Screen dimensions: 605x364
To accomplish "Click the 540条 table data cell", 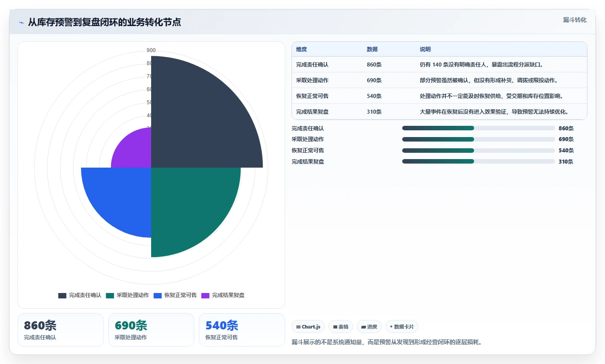I will 374,96.
